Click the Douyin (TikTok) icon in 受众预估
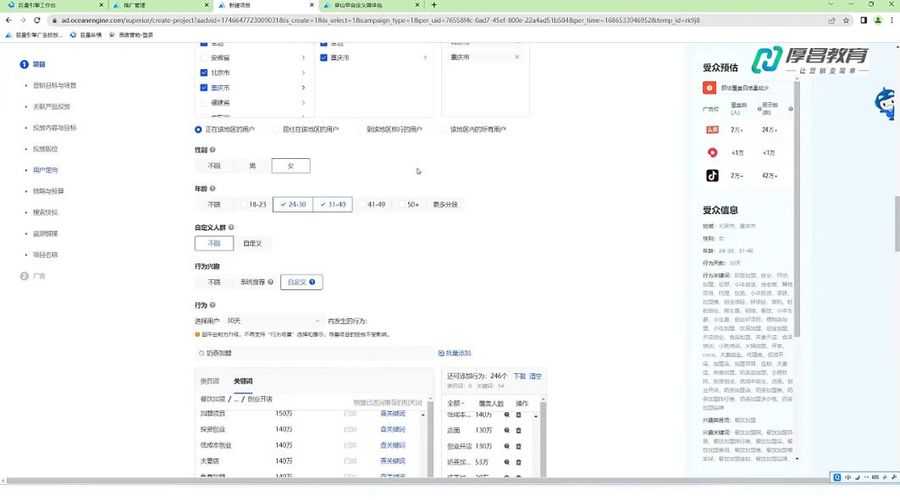Viewport: 900px width, 500px height. tap(712, 176)
